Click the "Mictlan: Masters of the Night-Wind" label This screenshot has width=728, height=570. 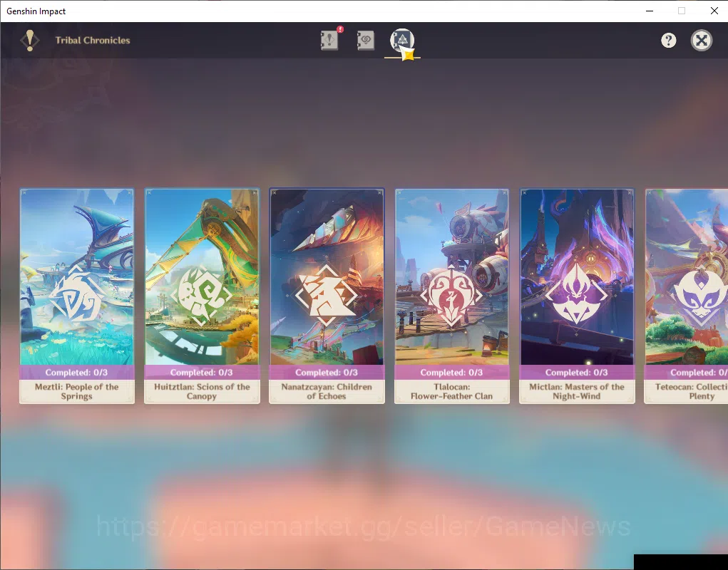[x=577, y=391]
